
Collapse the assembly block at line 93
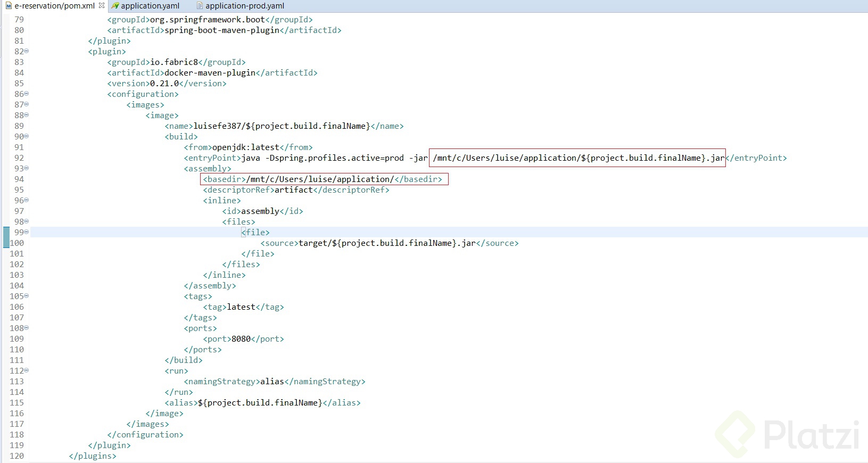[x=27, y=168]
